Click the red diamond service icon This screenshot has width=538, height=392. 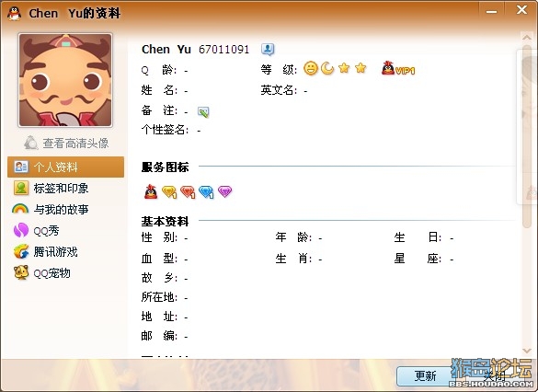188,192
